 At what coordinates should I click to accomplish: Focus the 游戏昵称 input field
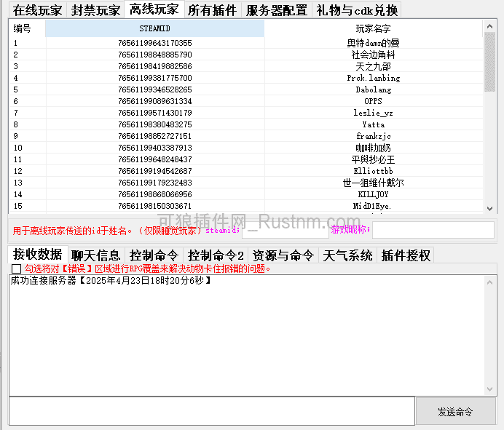433,230
